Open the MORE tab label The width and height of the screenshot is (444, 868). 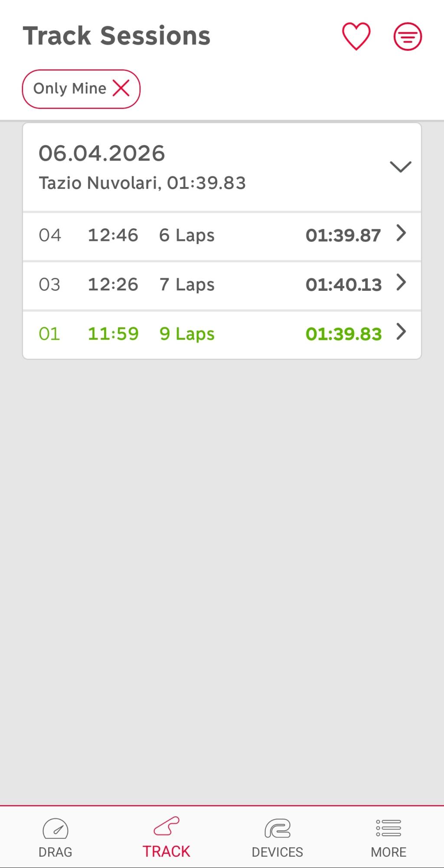pos(388,852)
